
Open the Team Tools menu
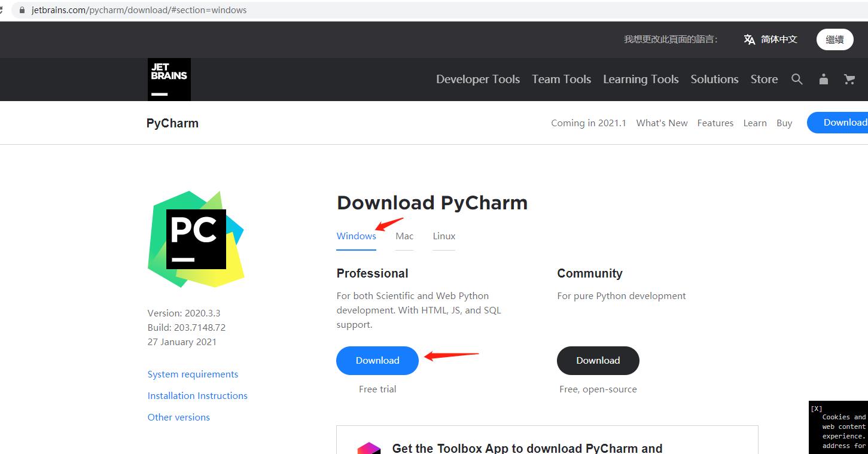pyautogui.click(x=562, y=79)
